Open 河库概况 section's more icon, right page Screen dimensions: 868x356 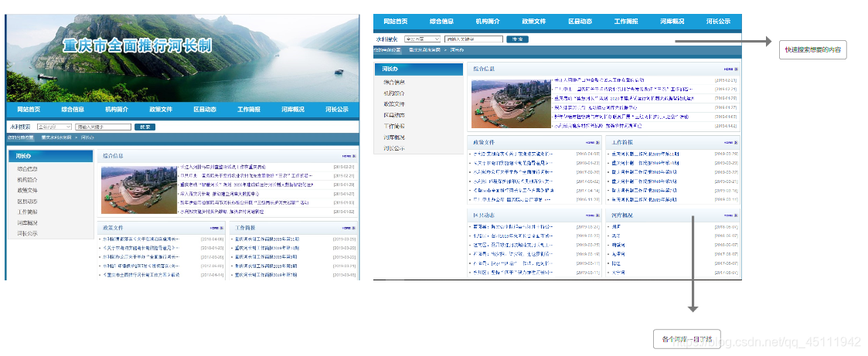coord(730,215)
